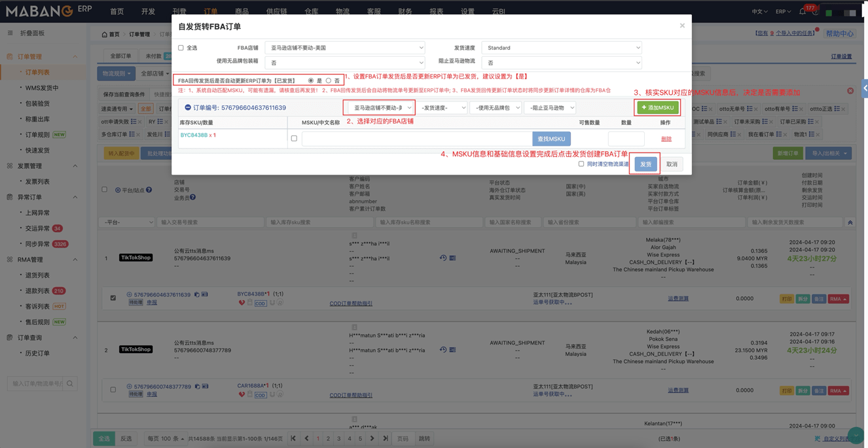Click the notification bell icon
The width and height of the screenshot is (868, 448).
803,12
